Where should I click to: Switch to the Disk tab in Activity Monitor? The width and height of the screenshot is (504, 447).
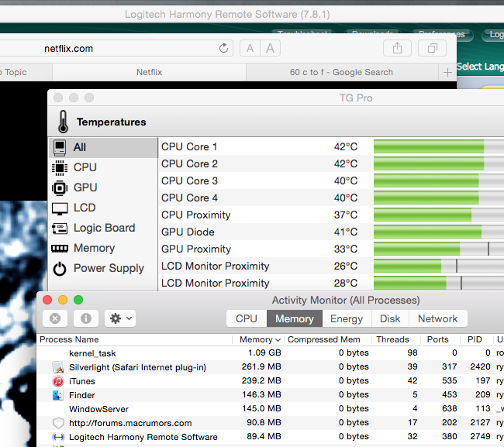click(x=390, y=318)
